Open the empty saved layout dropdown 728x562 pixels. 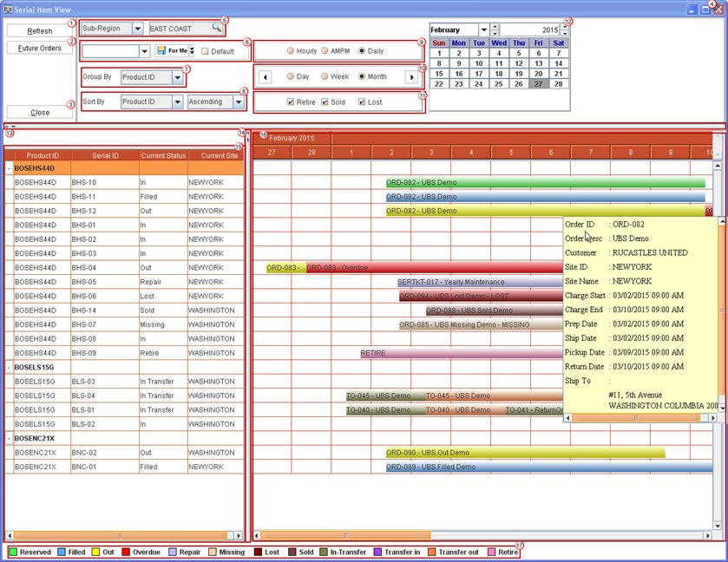144,50
